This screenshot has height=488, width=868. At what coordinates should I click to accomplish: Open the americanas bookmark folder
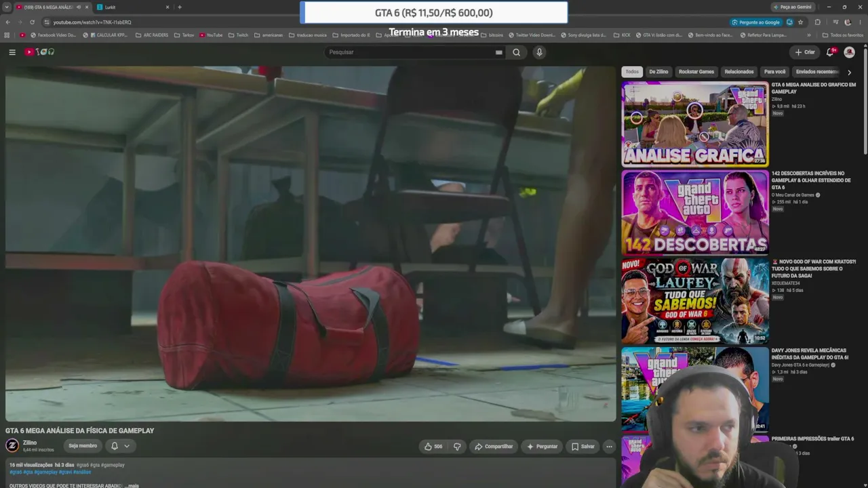click(x=269, y=35)
